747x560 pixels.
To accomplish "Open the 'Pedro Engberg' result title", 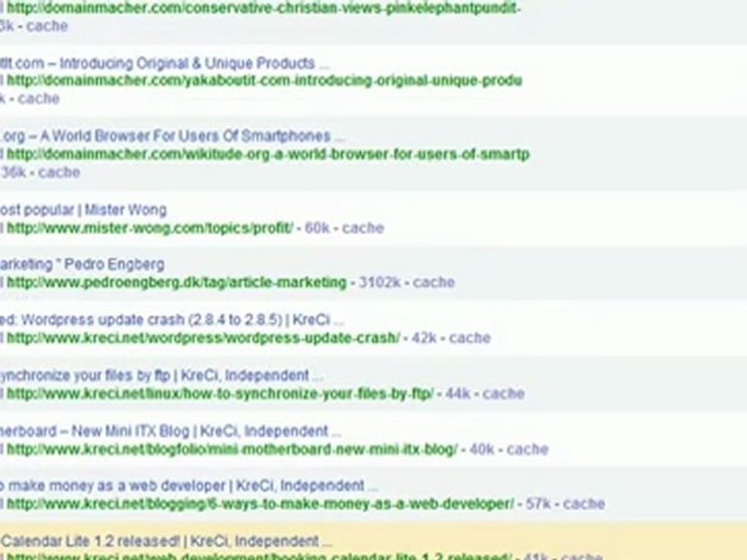I will (82, 264).
